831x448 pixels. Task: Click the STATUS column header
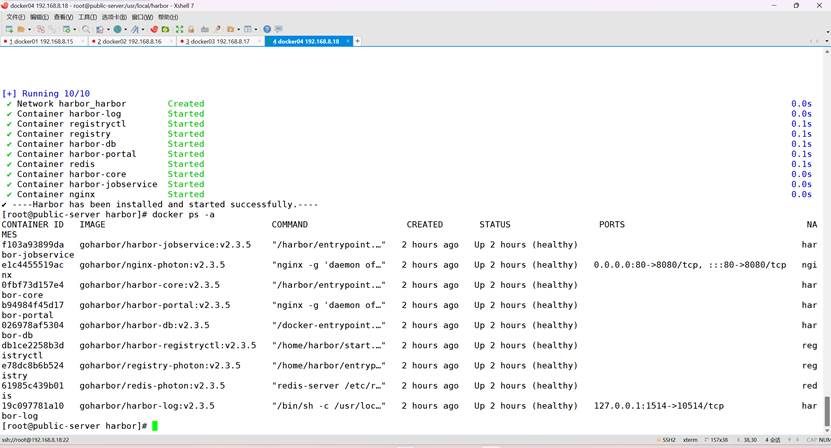point(495,224)
